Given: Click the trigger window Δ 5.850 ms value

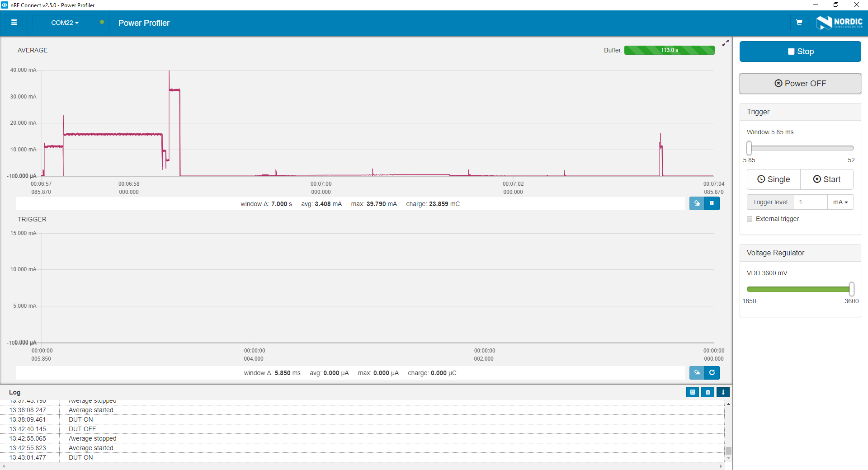Looking at the screenshot, I should pyautogui.click(x=272, y=373).
